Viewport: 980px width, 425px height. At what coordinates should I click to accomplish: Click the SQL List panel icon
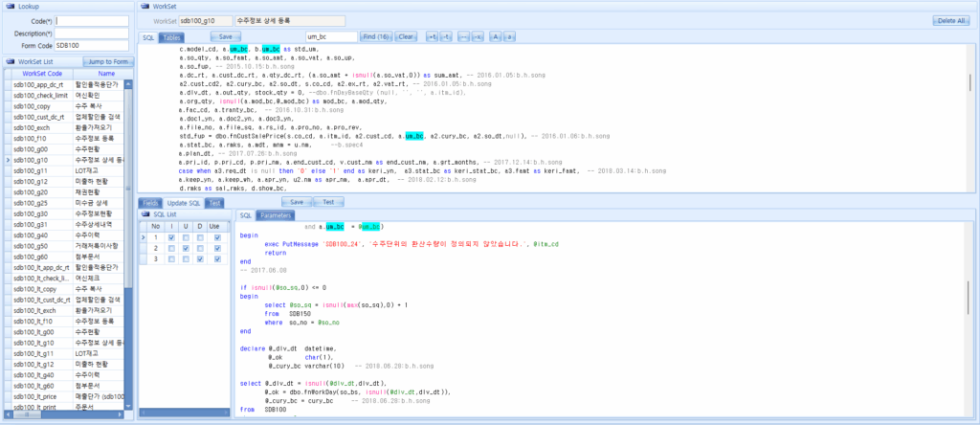(x=146, y=214)
